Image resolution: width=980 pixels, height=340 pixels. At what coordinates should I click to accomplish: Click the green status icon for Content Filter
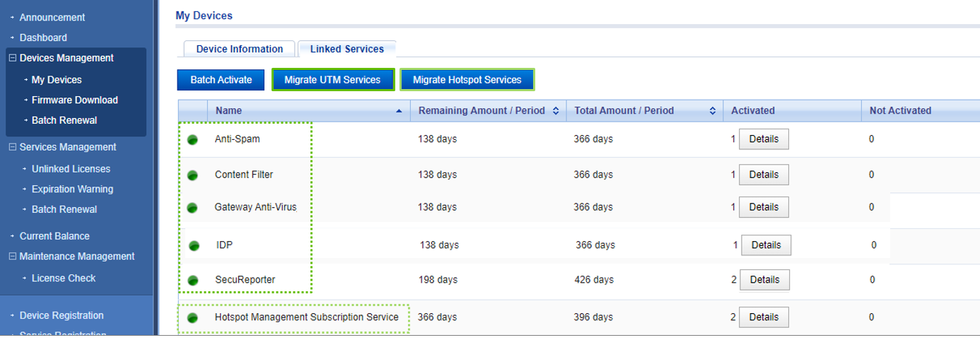pos(192,175)
